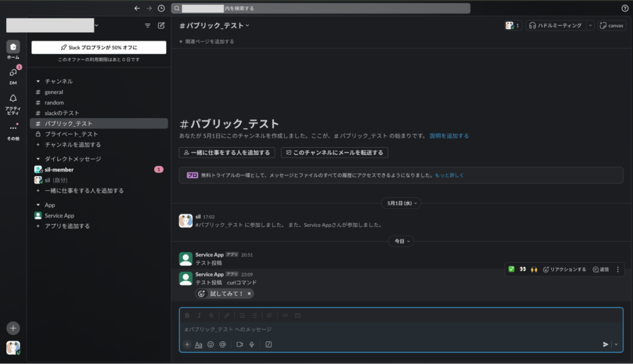Open the sil-member direct message
The image size is (633, 364).
[x=59, y=169]
